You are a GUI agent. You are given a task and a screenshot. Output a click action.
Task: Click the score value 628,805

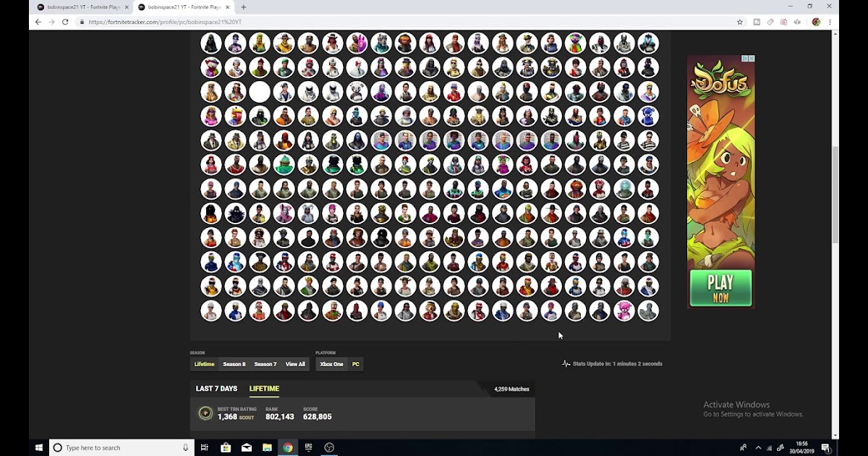pyautogui.click(x=318, y=417)
